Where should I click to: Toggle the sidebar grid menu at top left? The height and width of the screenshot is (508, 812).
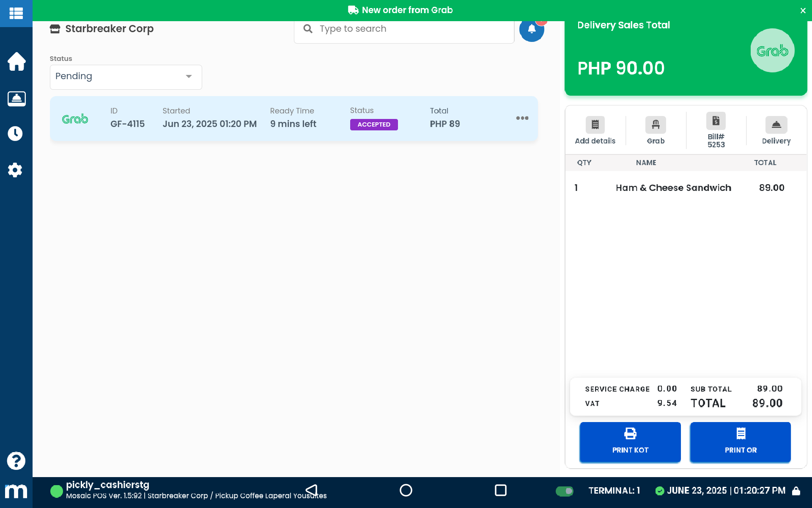(16, 13)
